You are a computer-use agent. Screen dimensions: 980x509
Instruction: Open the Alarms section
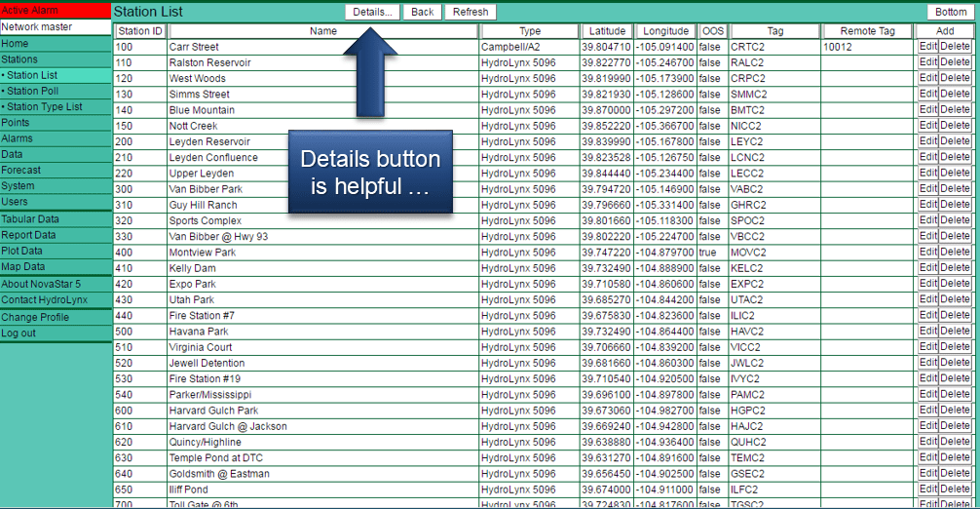click(x=56, y=138)
